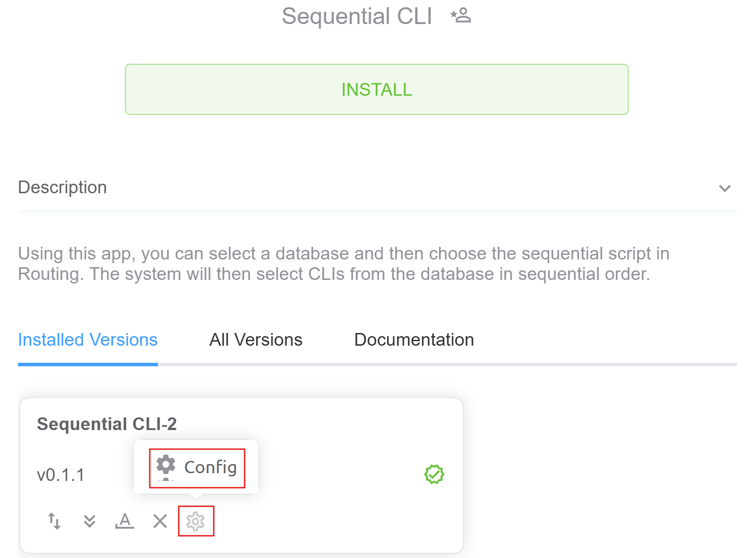This screenshot has width=756, height=558.
Task: Open settings via the outlined gear icon
Action: pos(196,521)
